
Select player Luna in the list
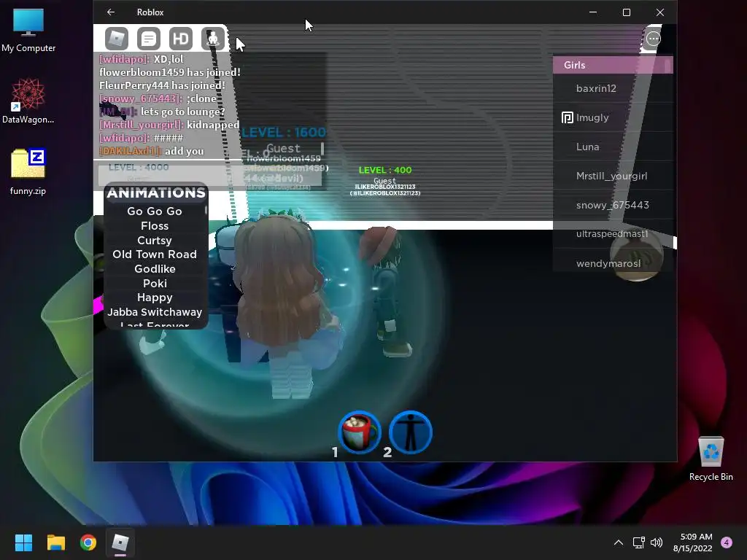(613, 147)
